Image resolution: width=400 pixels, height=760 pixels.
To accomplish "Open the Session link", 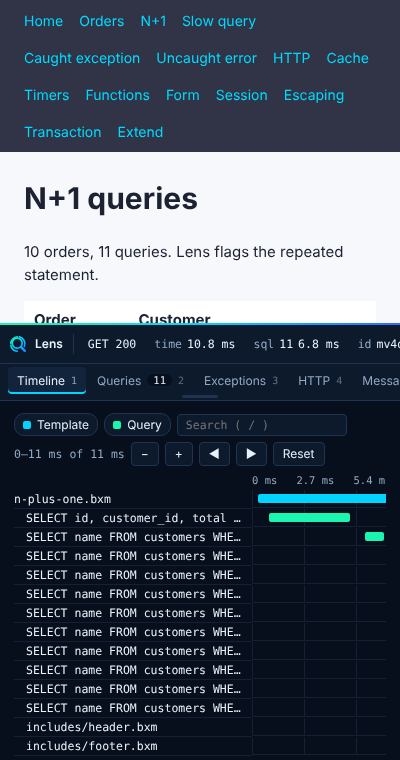I will pos(241,95).
